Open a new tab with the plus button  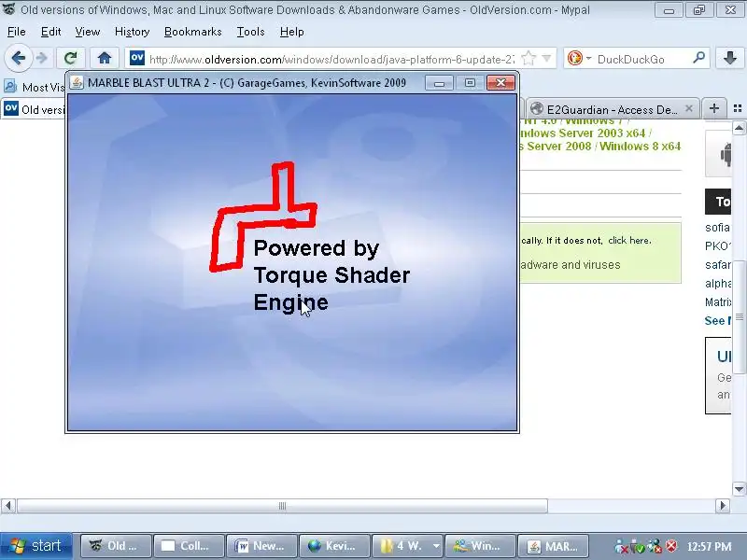[x=713, y=108]
